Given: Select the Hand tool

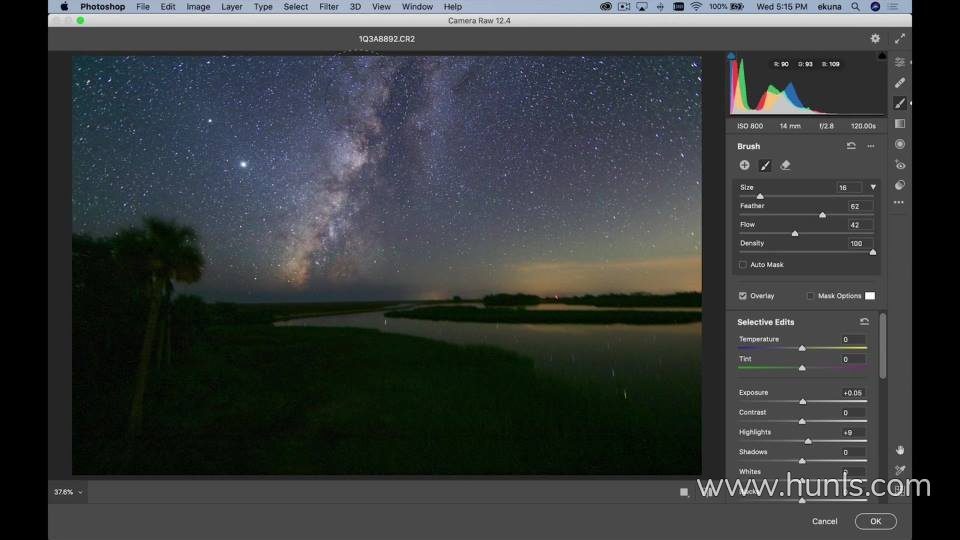Looking at the screenshot, I should coord(899,450).
